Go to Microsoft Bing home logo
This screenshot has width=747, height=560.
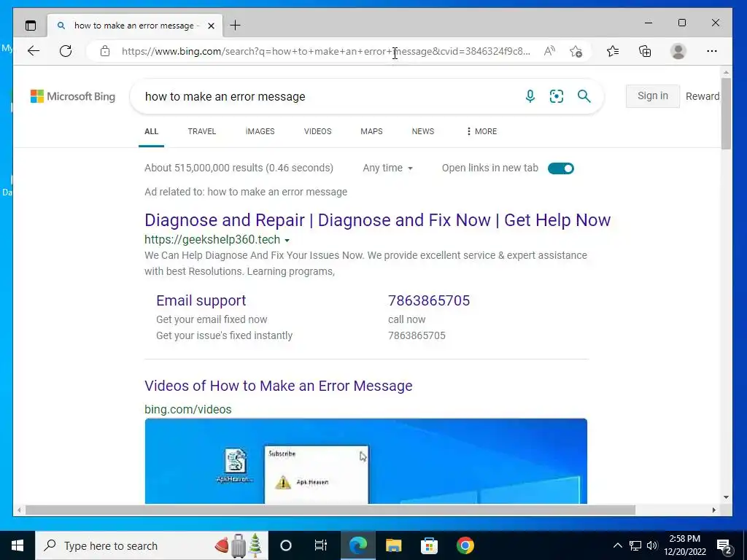click(x=73, y=96)
